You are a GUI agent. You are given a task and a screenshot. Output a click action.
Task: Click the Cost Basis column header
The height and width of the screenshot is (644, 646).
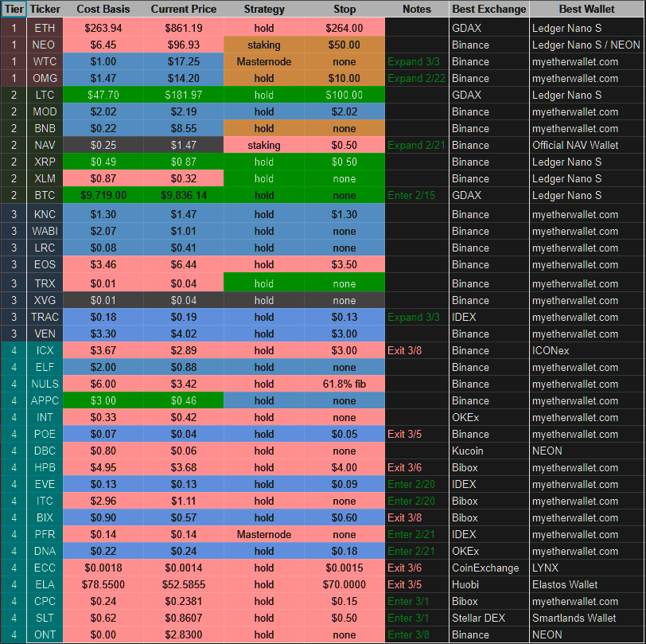(103, 9)
